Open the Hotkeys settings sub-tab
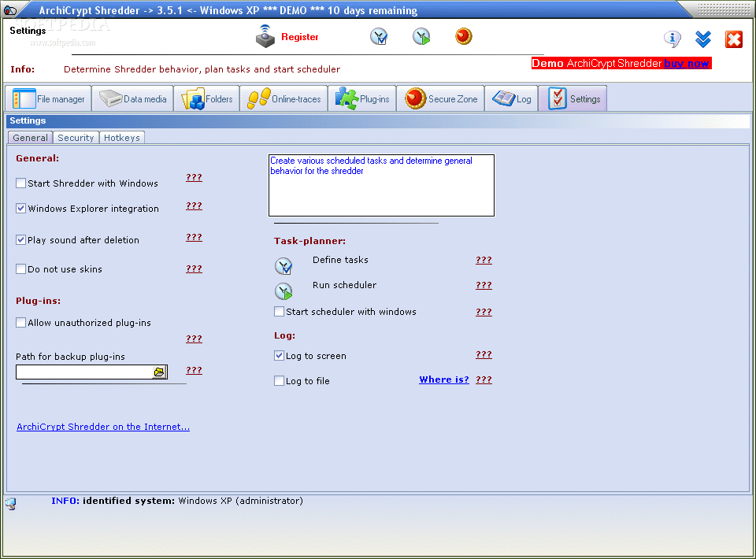 tap(122, 138)
